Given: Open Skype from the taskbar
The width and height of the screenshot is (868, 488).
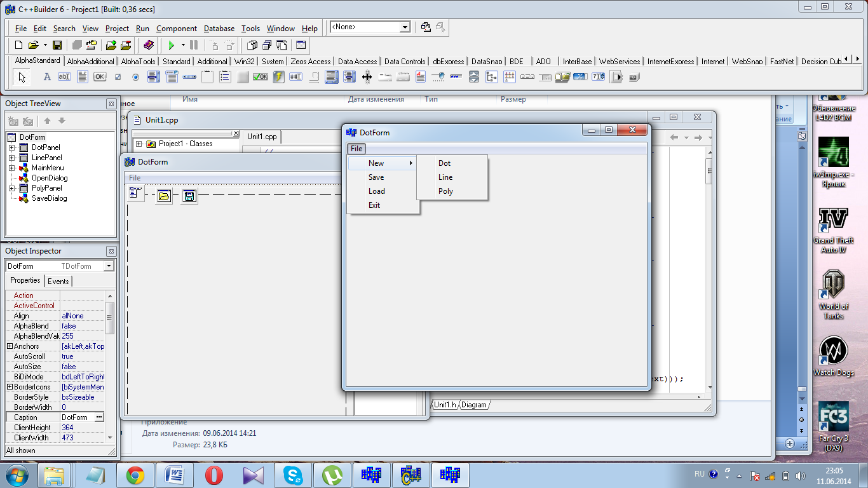Looking at the screenshot, I should tap(292, 475).
